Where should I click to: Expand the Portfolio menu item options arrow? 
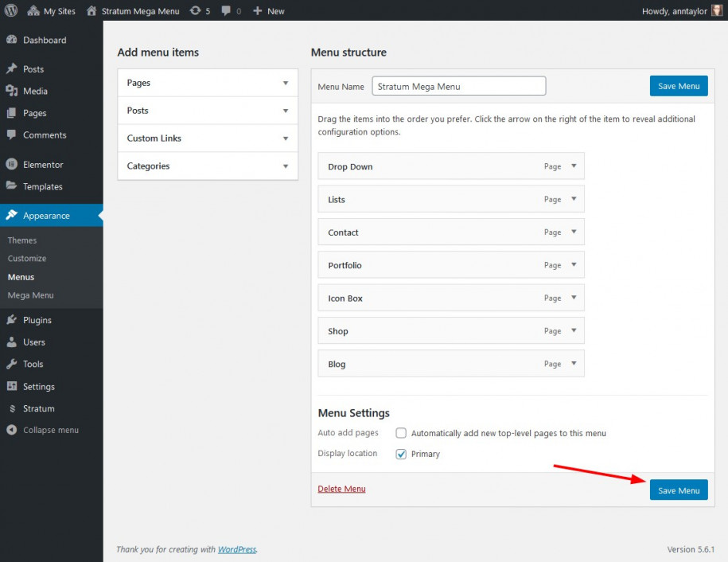pyautogui.click(x=574, y=265)
